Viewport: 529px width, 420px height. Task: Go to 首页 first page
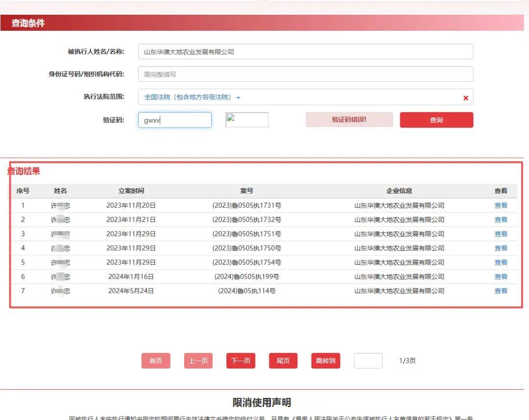point(155,360)
